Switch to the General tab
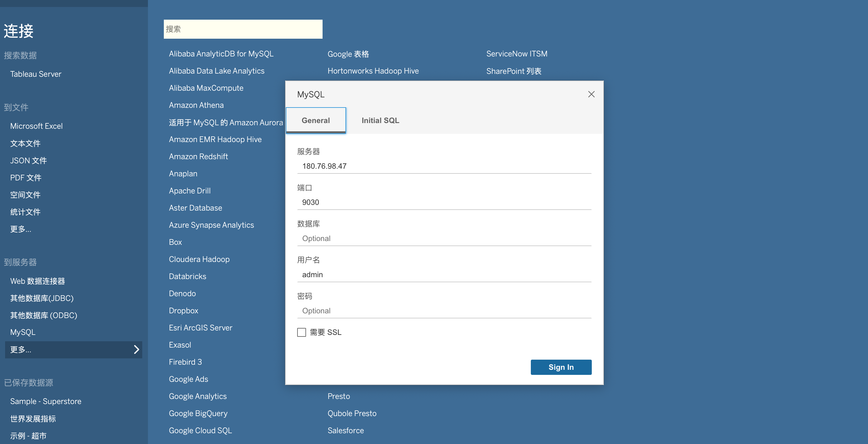868x444 pixels. point(316,120)
